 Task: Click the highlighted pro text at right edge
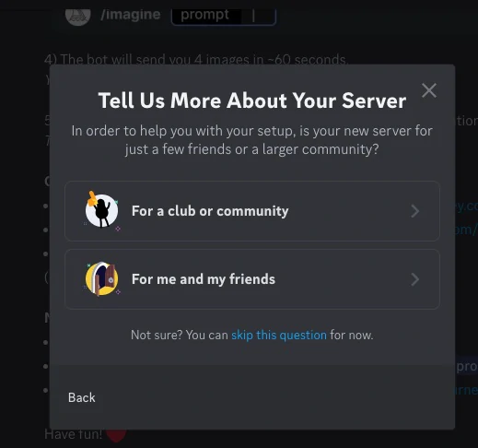click(467, 366)
